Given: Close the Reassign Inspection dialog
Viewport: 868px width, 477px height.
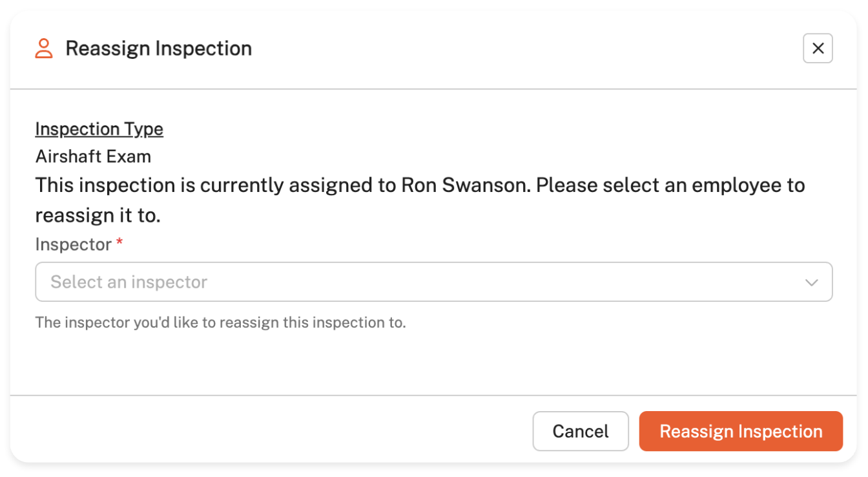Looking at the screenshot, I should (x=818, y=48).
